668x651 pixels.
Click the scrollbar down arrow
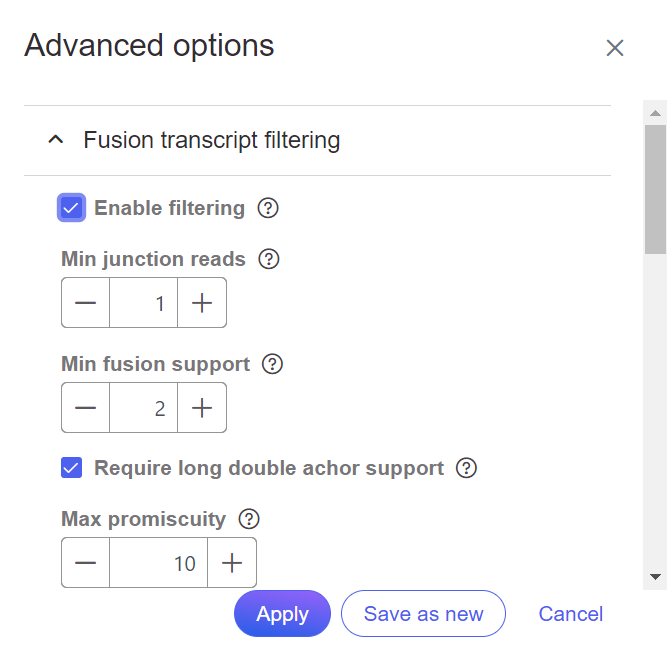(655, 577)
